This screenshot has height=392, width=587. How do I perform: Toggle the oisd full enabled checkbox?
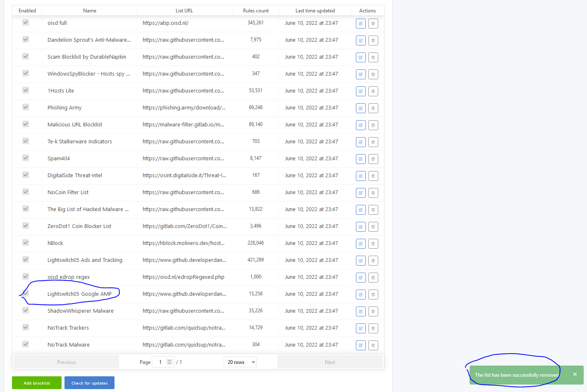(26, 22)
